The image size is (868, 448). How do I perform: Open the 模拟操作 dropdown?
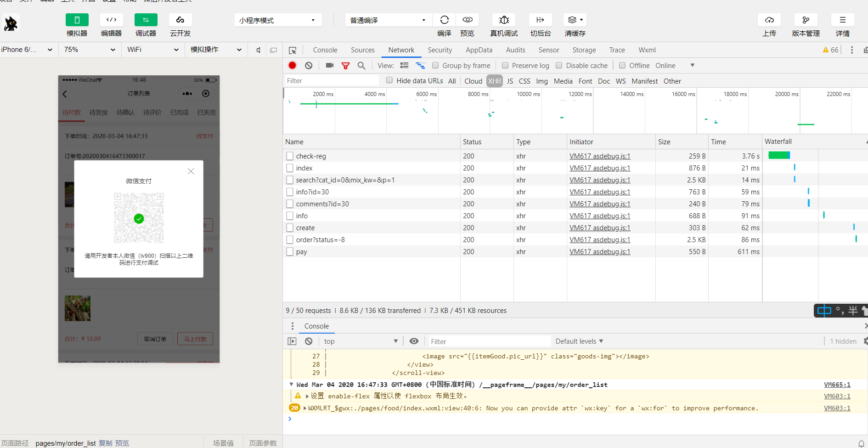point(216,50)
